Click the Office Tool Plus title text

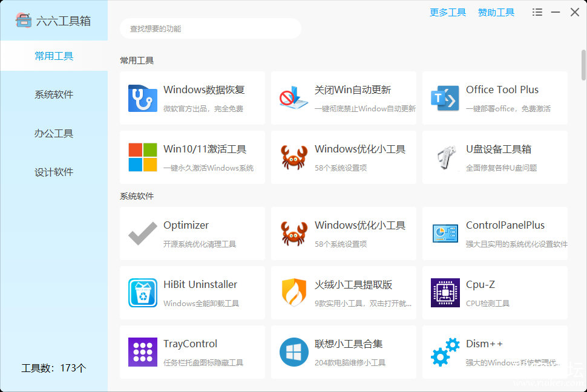click(502, 90)
